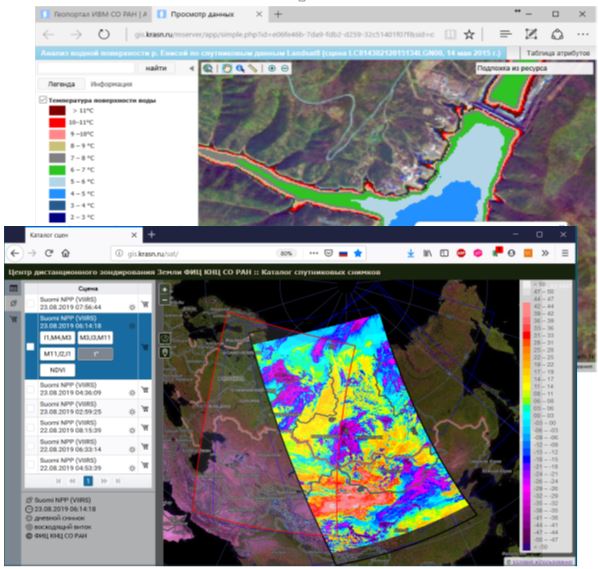Viewport: 598px width, 569px height.
Task: Activate the magnifier zoom tool on map
Action: click(240, 69)
